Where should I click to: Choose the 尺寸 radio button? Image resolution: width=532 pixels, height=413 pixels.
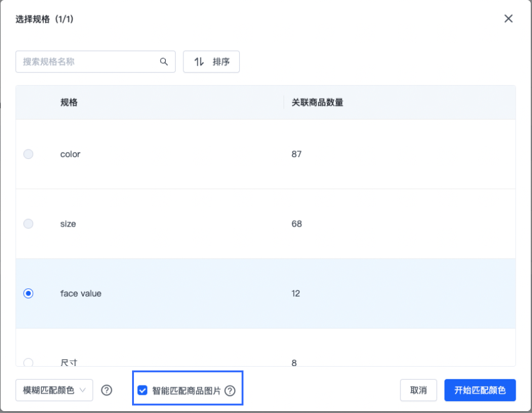(x=28, y=362)
